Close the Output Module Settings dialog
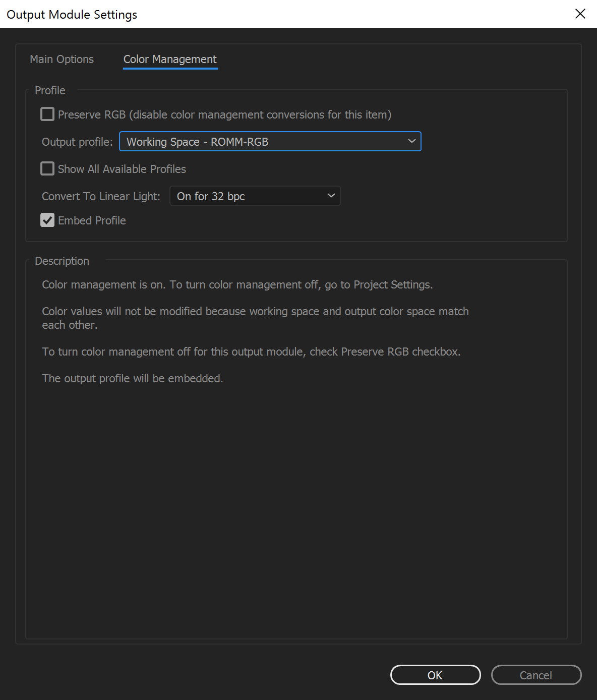This screenshot has width=597, height=700. pos(580,14)
